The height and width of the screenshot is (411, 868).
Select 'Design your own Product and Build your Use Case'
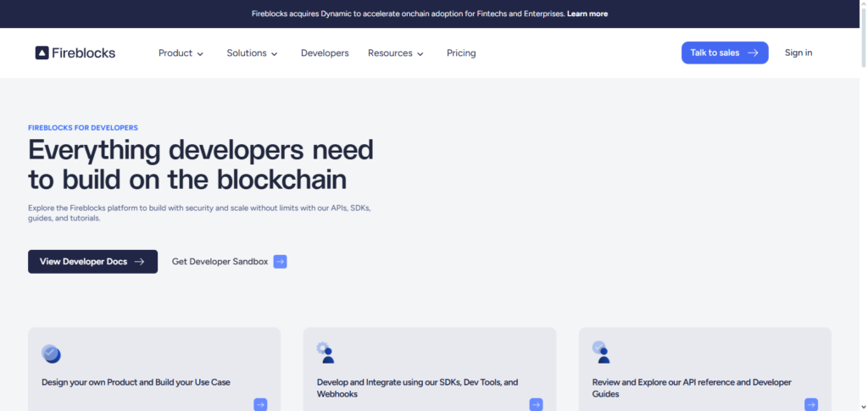click(x=136, y=382)
